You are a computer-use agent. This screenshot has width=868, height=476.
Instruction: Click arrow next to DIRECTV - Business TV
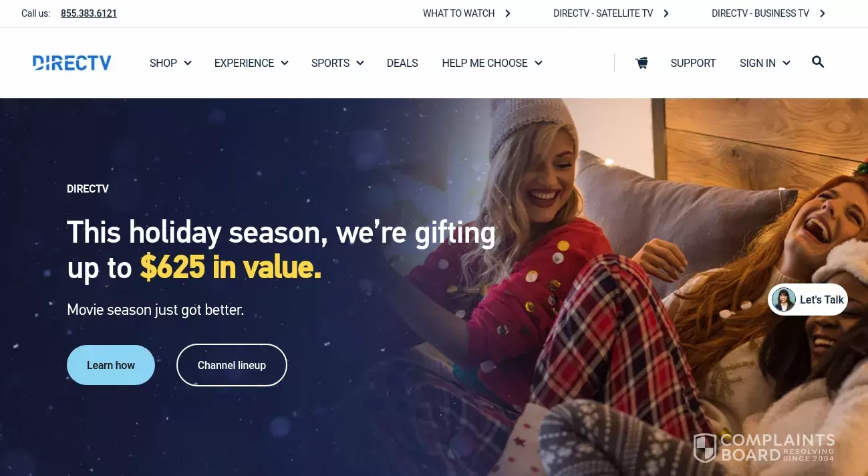(x=823, y=13)
